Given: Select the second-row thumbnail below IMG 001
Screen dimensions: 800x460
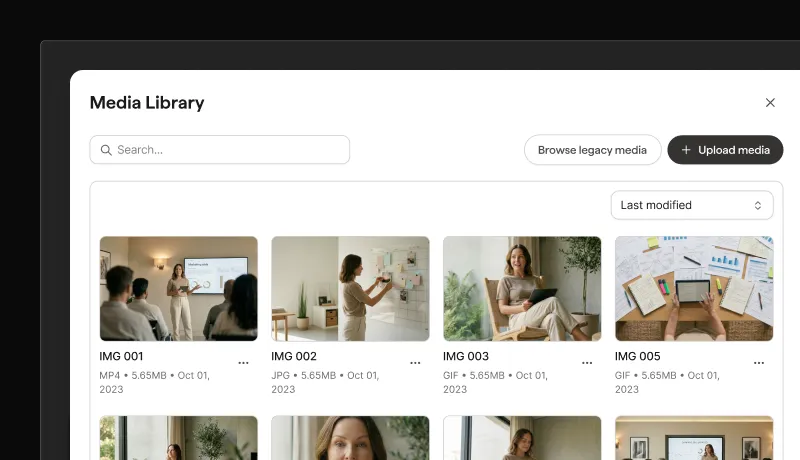Looking at the screenshot, I should click(x=179, y=438).
